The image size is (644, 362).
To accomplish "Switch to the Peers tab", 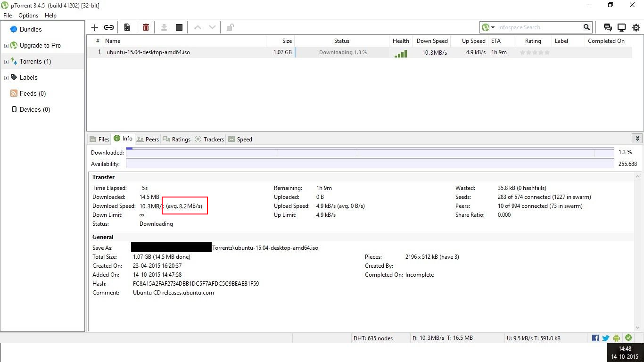I will pyautogui.click(x=148, y=139).
